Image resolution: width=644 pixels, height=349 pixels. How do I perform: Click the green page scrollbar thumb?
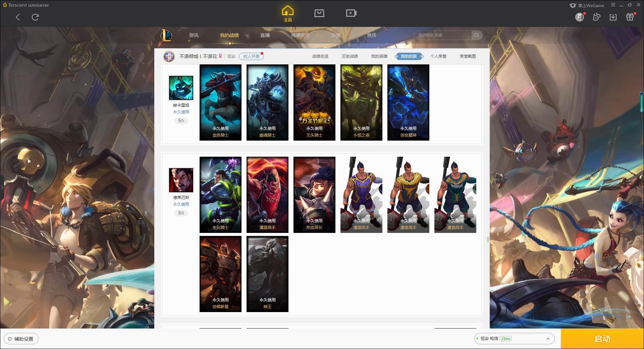(x=642, y=102)
